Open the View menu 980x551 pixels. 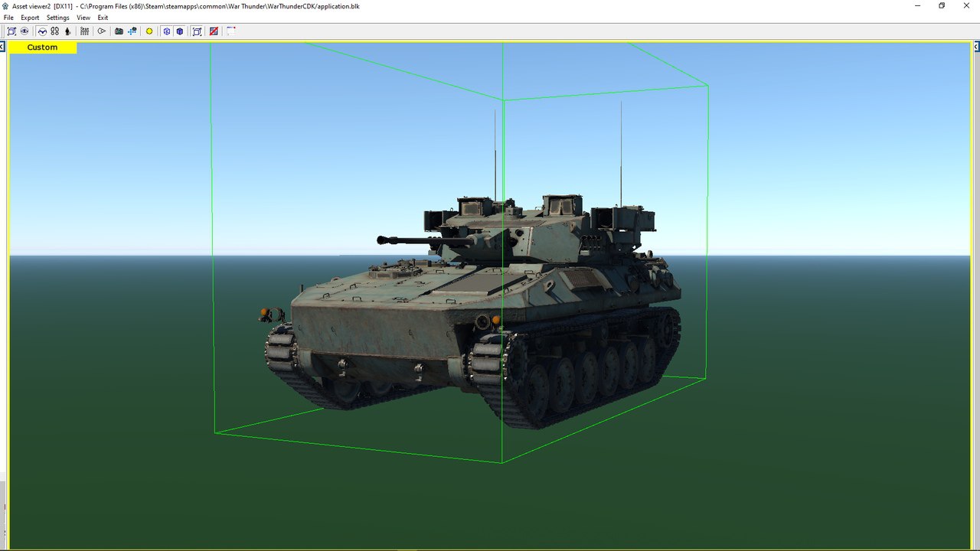click(83, 18)
